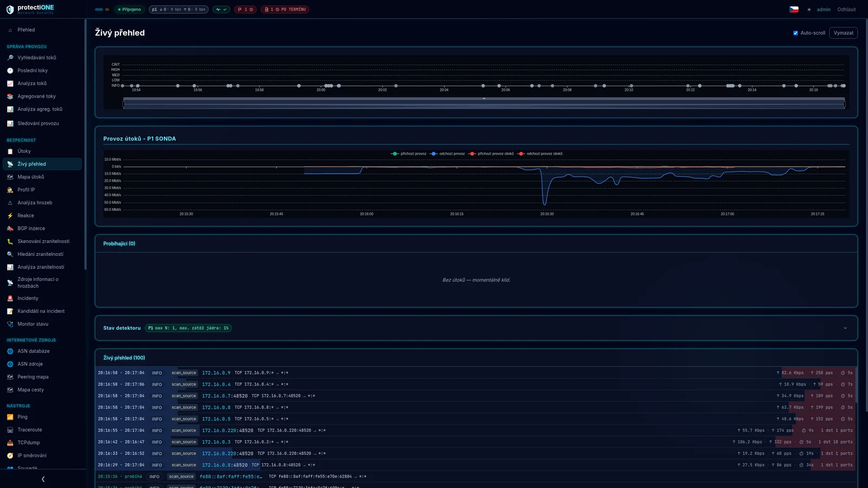Open the admin user link

pos(824,9)
